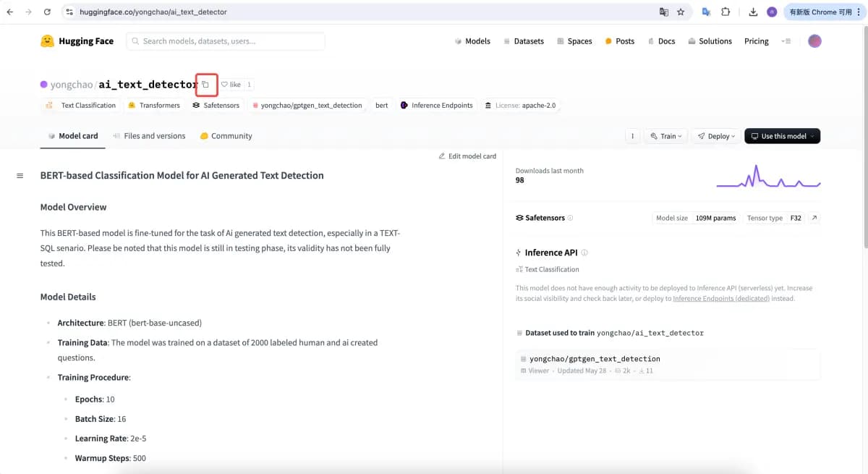The height and width of the screenshot is (474, 868).
Task: Switch to Files and versions tab
Action: click(x=149, y=136)
